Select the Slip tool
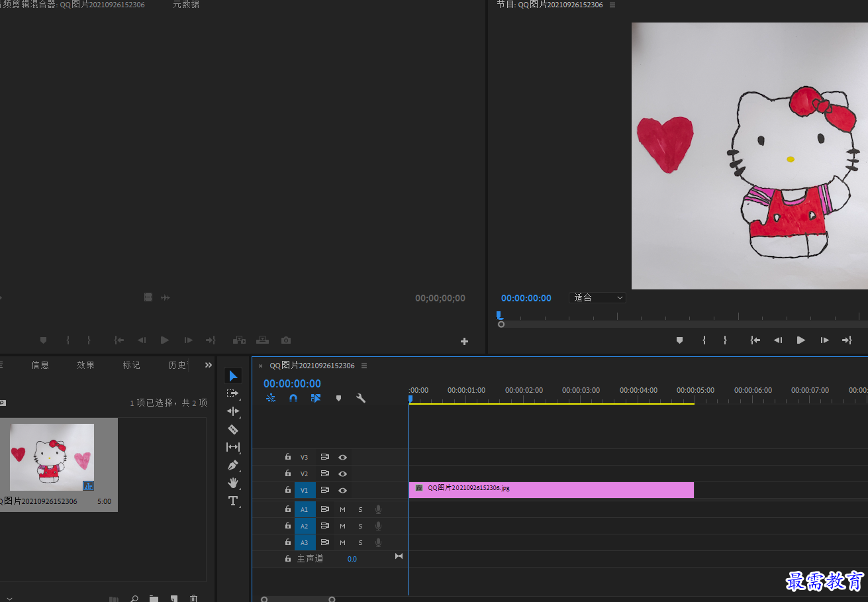Image resolution: width=868 pixels, height=602 pixels. coord(233,447)
